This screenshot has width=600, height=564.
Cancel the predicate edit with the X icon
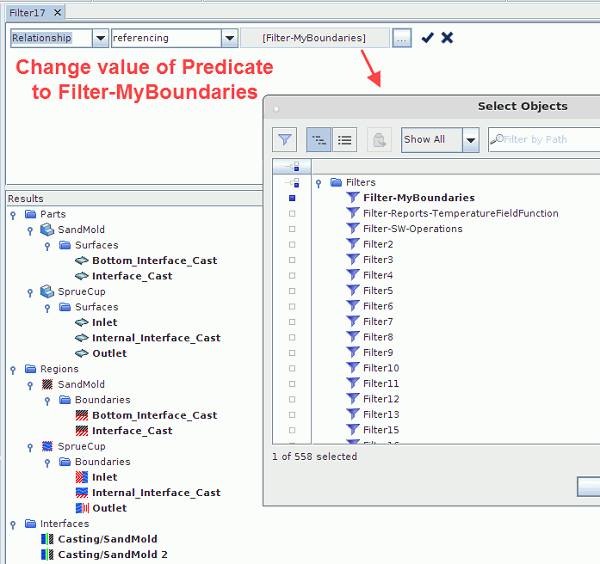point(447,37)
